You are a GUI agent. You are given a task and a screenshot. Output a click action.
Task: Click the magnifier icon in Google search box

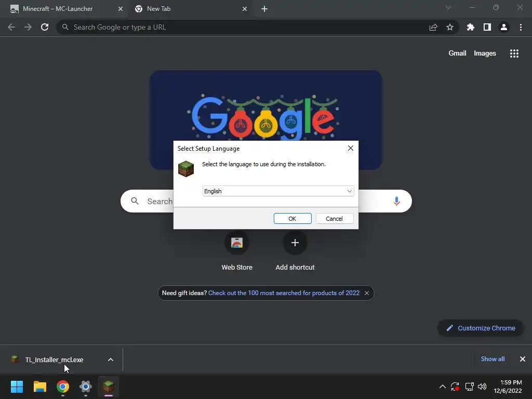coord(135,201)
